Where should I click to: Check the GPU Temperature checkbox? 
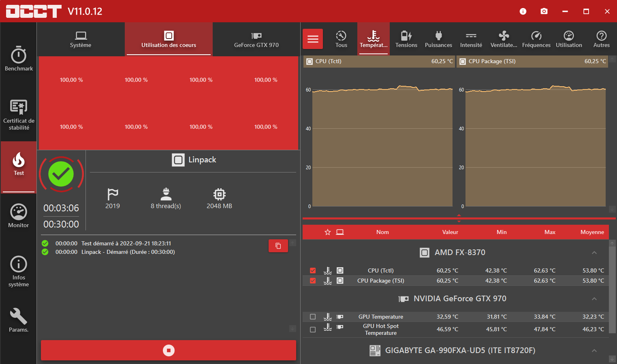click(313, 317)
